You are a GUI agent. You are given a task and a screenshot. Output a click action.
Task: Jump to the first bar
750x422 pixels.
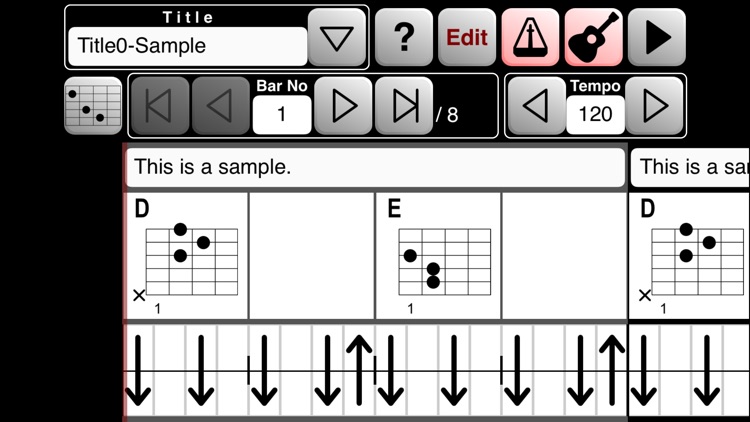160,105
